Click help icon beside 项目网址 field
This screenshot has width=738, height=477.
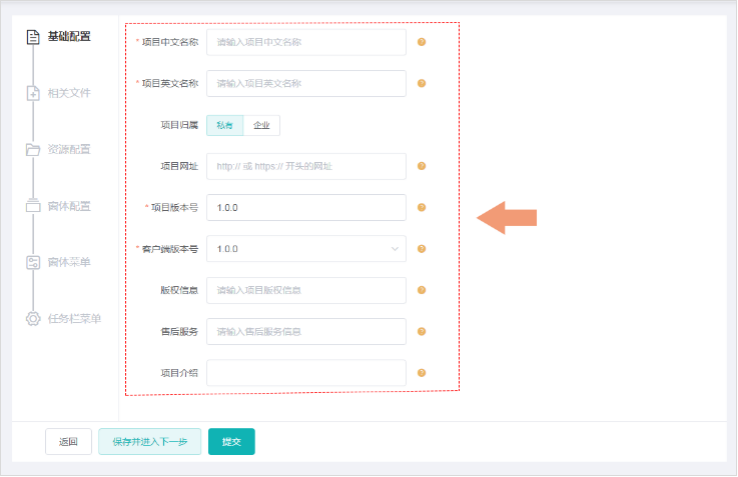pos(421,166)
